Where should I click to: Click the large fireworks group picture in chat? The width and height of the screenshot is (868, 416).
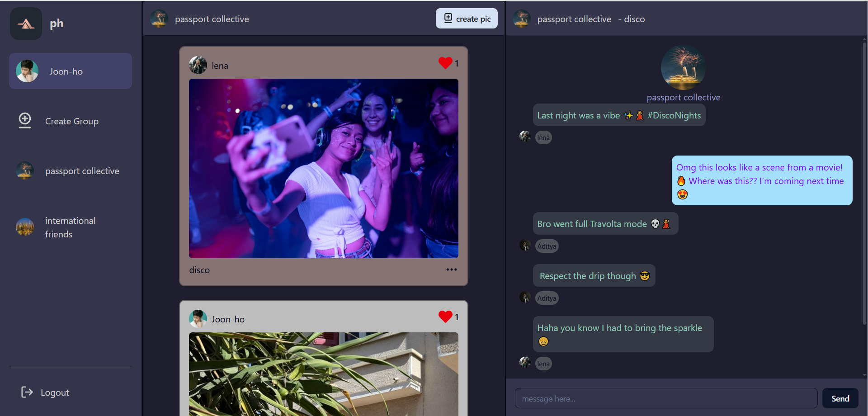click(684, 67)
